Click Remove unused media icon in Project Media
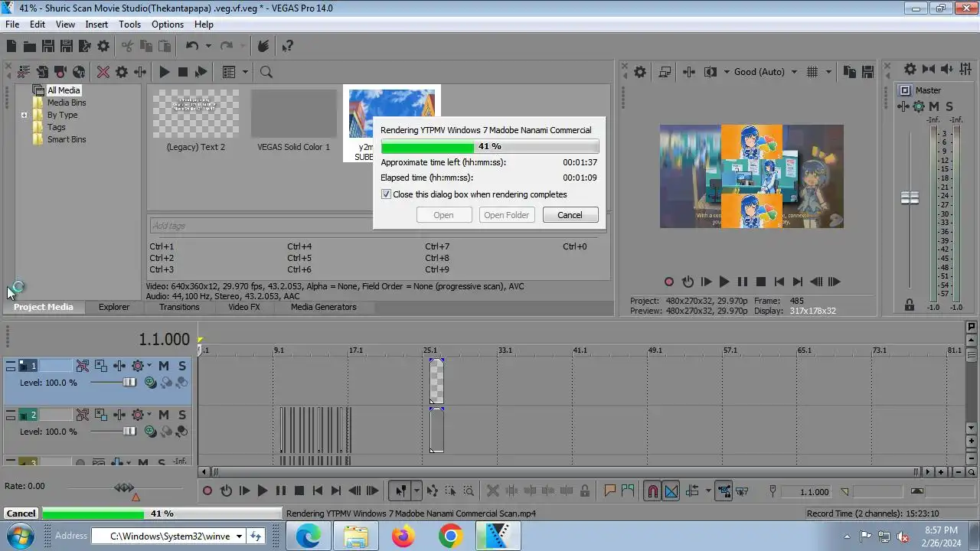980x551 pixels. (24, 72)
